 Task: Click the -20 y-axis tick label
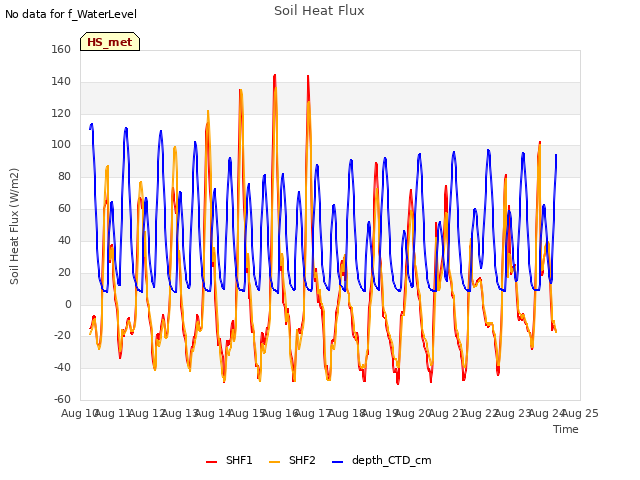62,336
